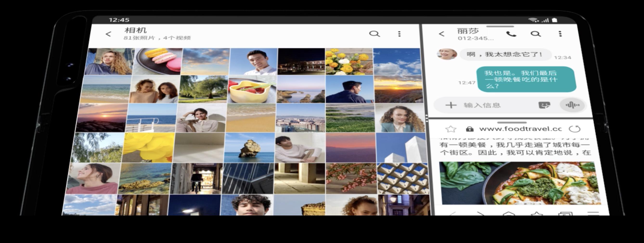
Task: Tap the 81张照片，4个视频 subtitle
Action: coord(157,38)
